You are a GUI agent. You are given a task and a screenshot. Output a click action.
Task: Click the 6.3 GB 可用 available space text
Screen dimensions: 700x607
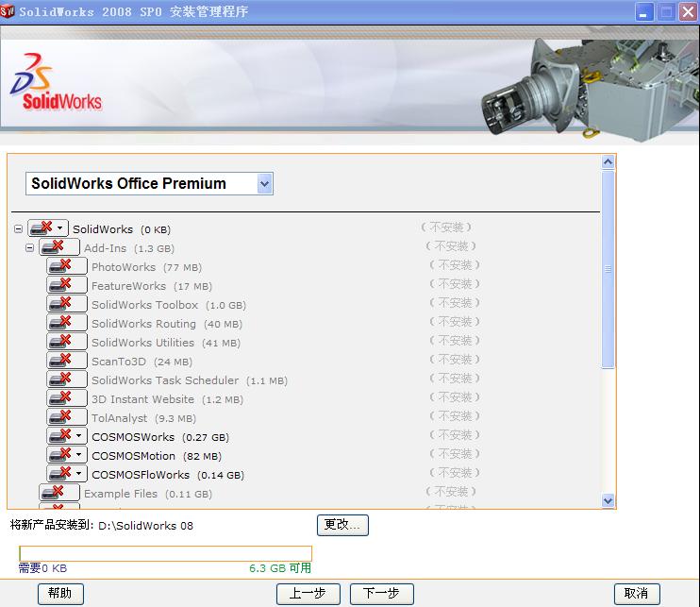pyautogui.click(x=280, y=568)
